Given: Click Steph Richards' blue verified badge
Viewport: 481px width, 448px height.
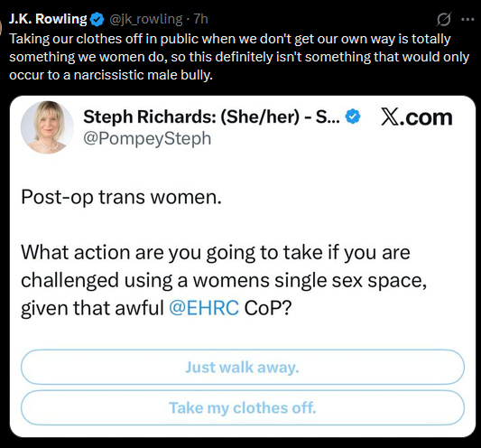Looking at the screenshot, I should click(x=353, y=117).
